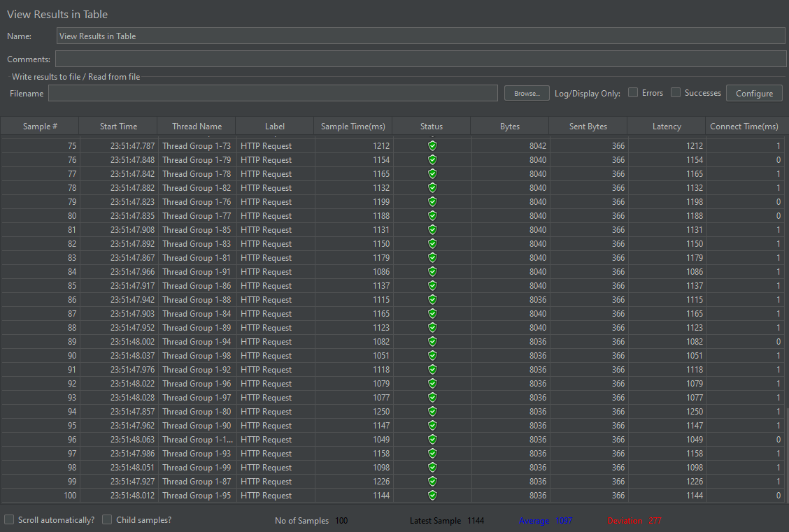The width and height of the screenshot is (789, 532).
Task: Enable the Successes only checkbox
Action: 676,92
